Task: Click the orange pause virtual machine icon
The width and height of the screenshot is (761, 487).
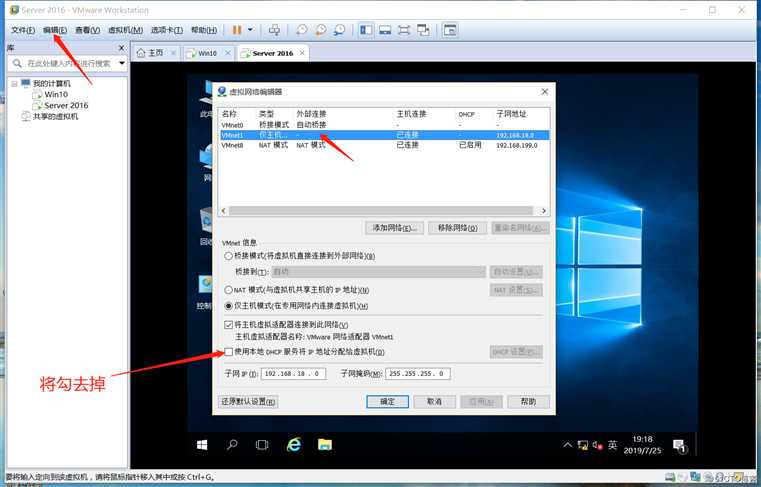Action: pos(237,30)
